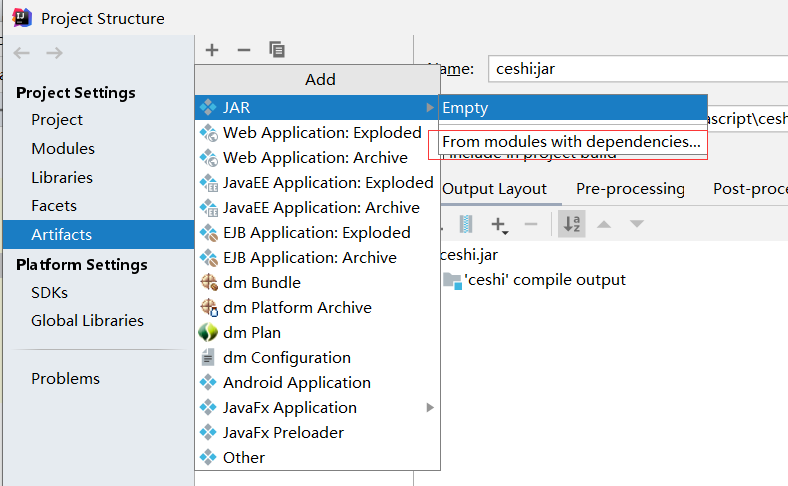Image resolution: width=788 pixels, height=486 pixels.
Task: Click the plus Add artifact button
Action: [212, 50]
